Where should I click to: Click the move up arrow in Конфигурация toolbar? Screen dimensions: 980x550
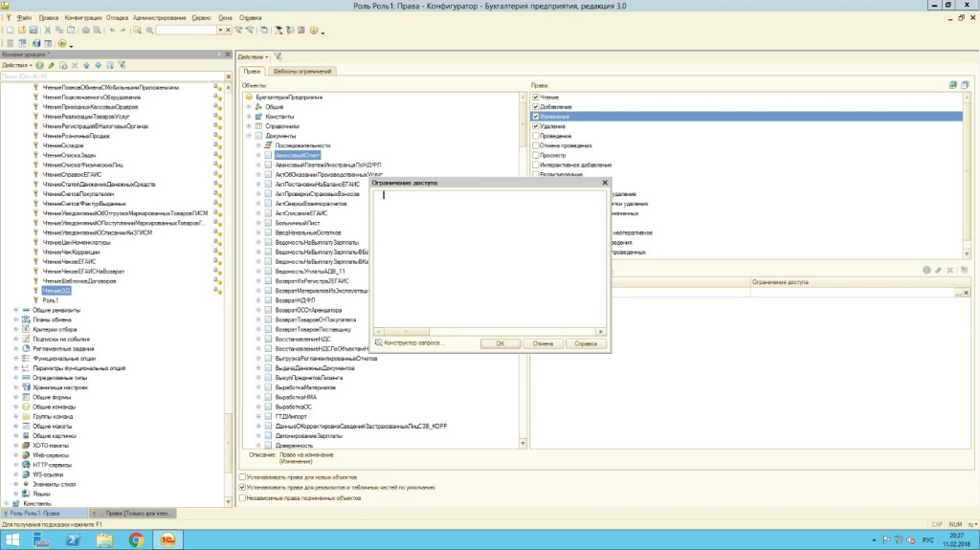85,65
